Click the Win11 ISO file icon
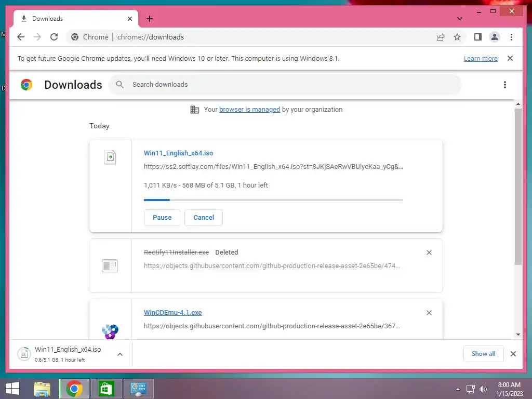Image resolution: width=532 pixels, height=399 pixels. [110, 157]
